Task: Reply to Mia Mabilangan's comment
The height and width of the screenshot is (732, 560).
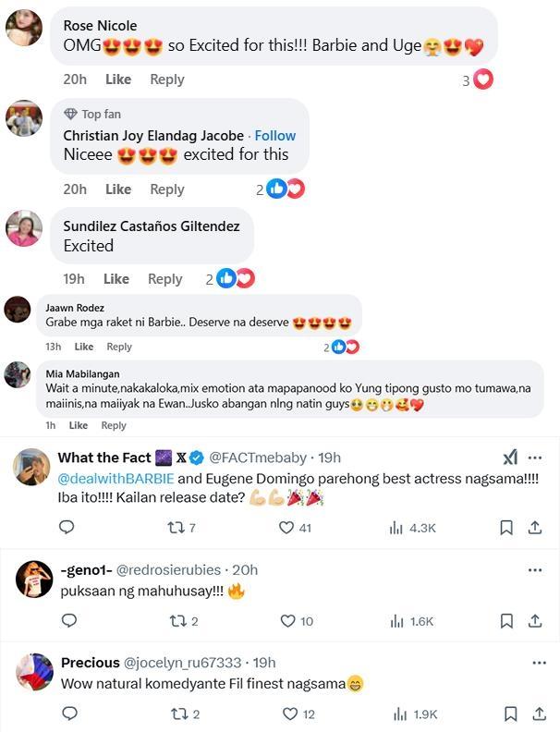Action: click(x=114, y=425)
